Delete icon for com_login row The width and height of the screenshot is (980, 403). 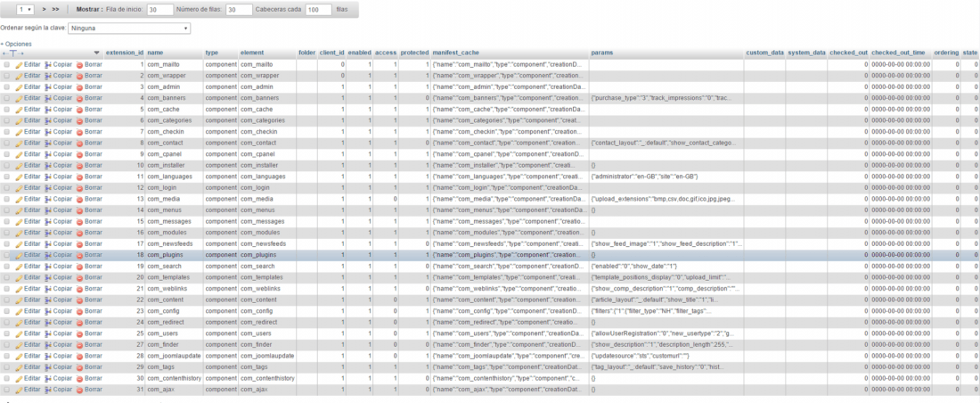79,188
